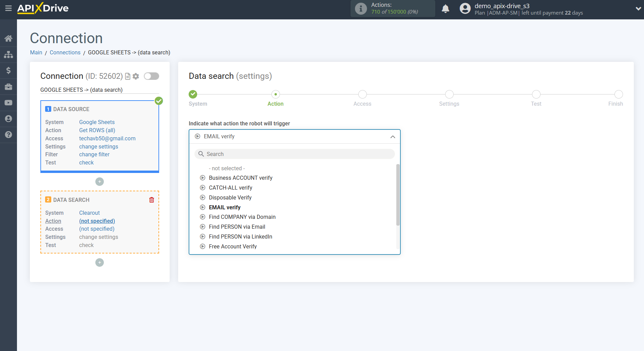Open the YouTube video icon in sidebar
This screenshot has height=351, width=644.
click(x=8, y=103)
